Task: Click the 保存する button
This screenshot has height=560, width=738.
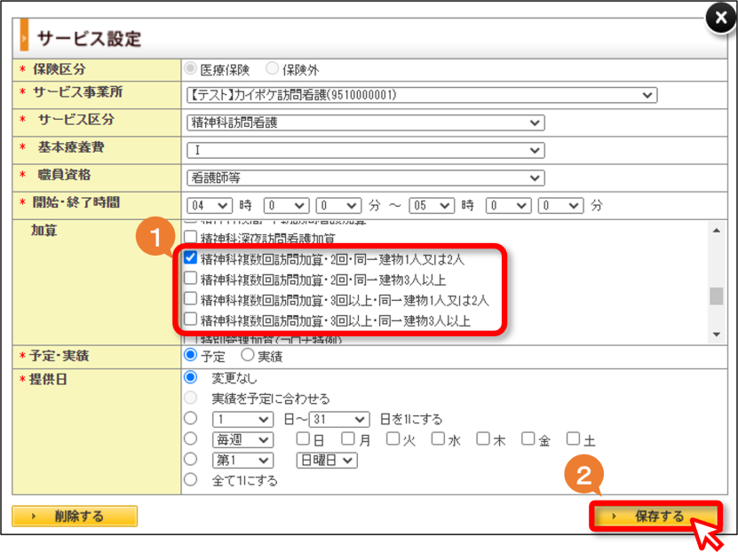Action: 655,517
